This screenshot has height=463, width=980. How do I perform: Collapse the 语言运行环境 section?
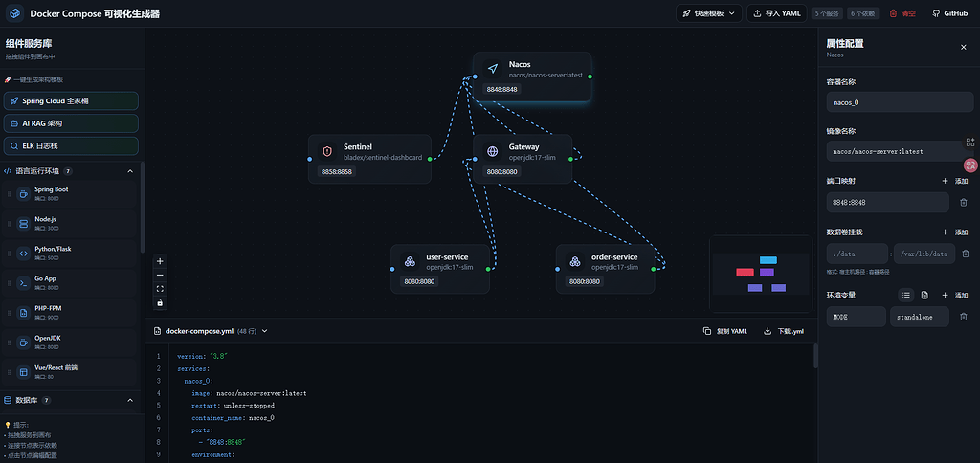130,171
